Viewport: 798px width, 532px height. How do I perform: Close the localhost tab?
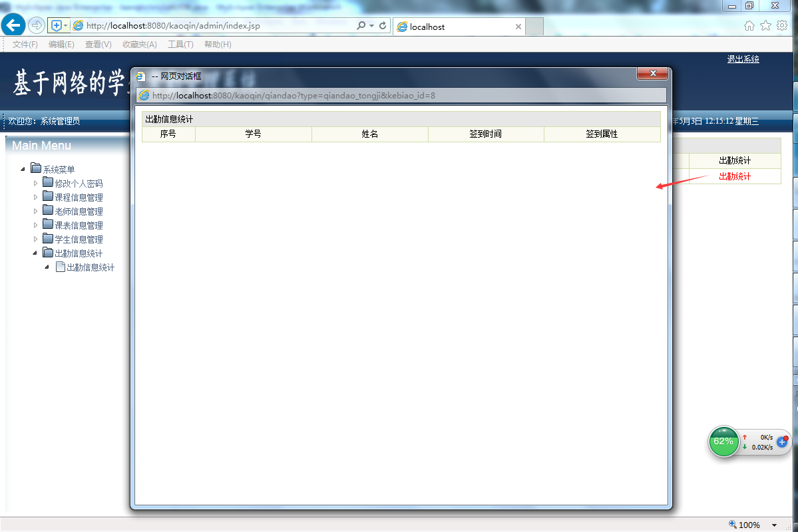(518, 27)
